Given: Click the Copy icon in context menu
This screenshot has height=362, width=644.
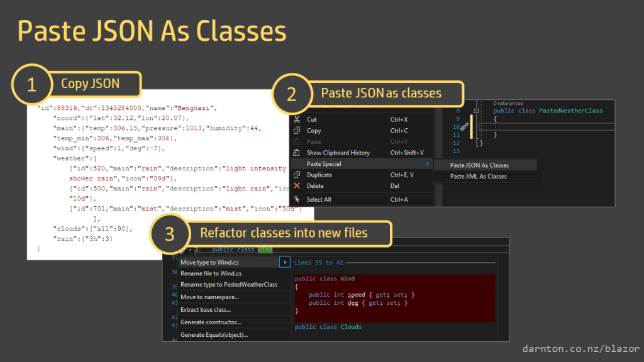Looking at the screenshot, I should 297,131.
